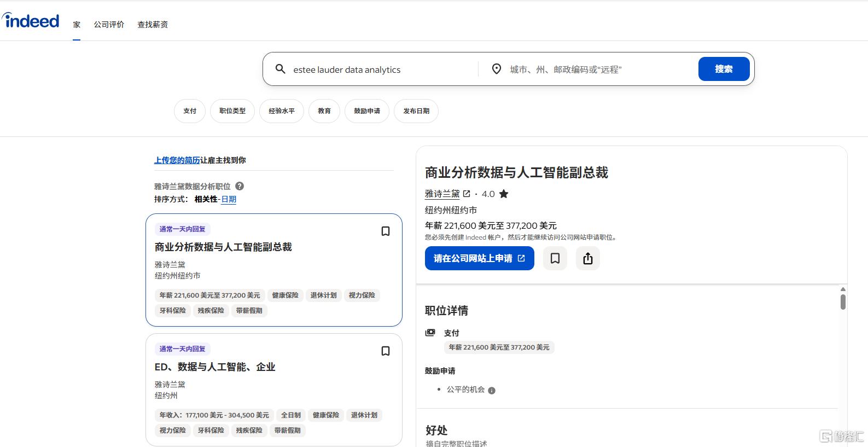Click 年薪 221,600 美元至 377,200 美元 tag in first card
Screen dimensions: 868x447
click(210, 295)
